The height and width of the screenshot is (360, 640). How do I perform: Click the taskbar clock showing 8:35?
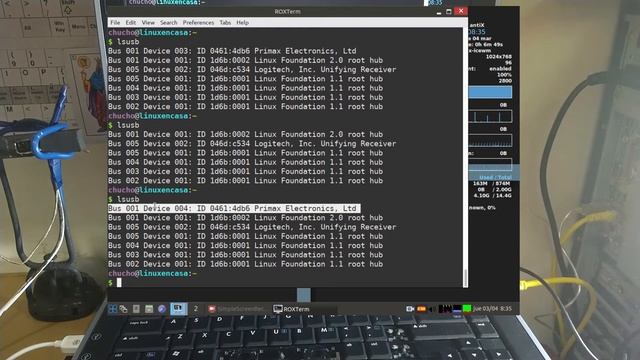click(x=492, y=309)
